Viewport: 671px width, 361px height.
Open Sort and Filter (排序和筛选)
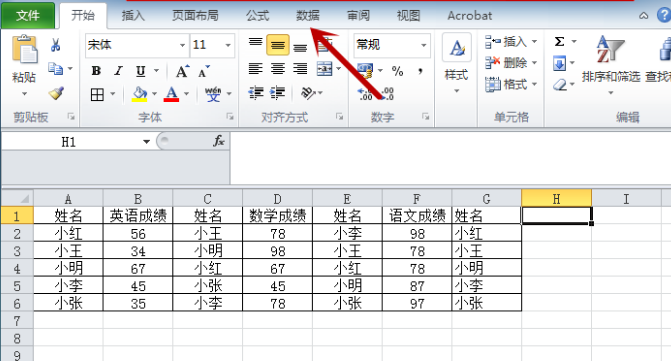click(x=611, y=64)
